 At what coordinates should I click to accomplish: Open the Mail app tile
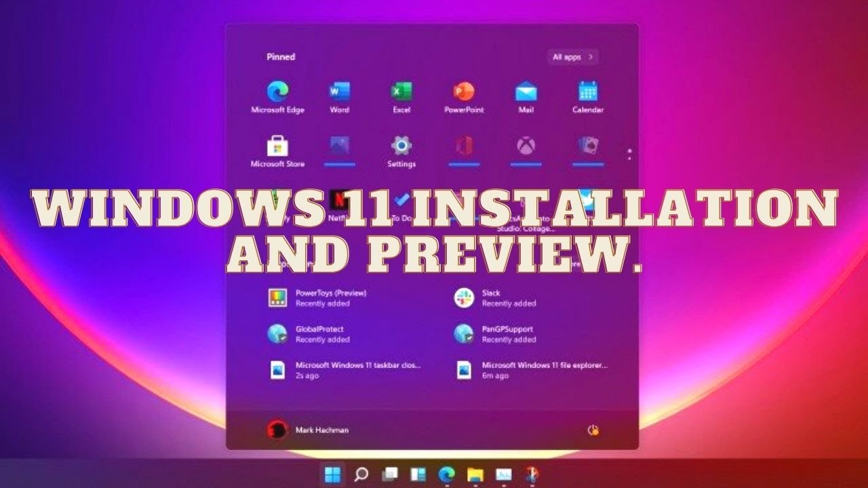pos(526,97)
